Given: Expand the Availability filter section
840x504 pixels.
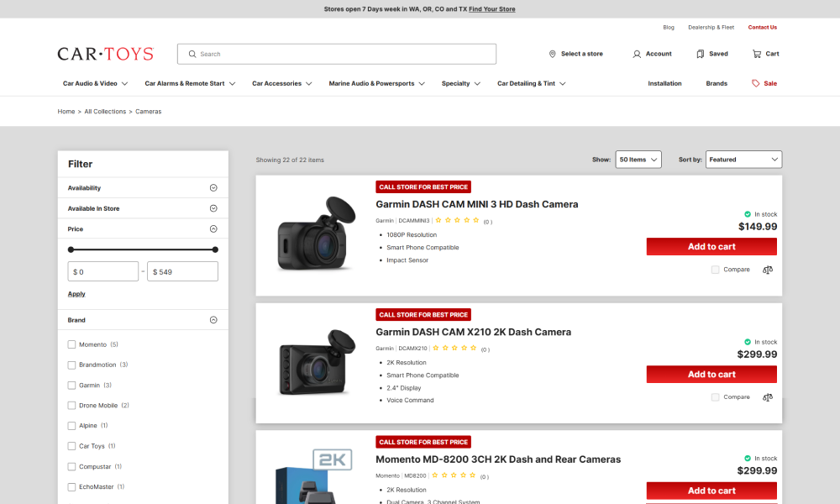Looking at the screenshot, I should pyautogui.click(x=213, y=188).
